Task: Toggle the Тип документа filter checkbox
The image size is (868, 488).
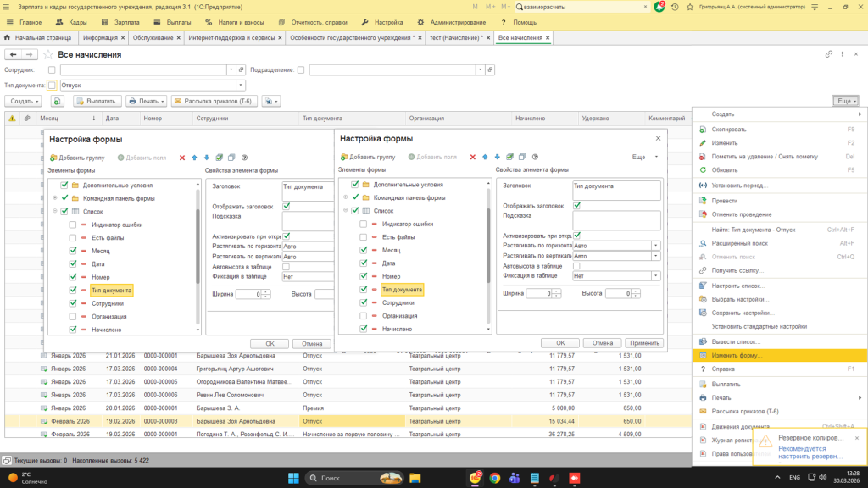Action: pyautogui.click(x=52, y=85)
